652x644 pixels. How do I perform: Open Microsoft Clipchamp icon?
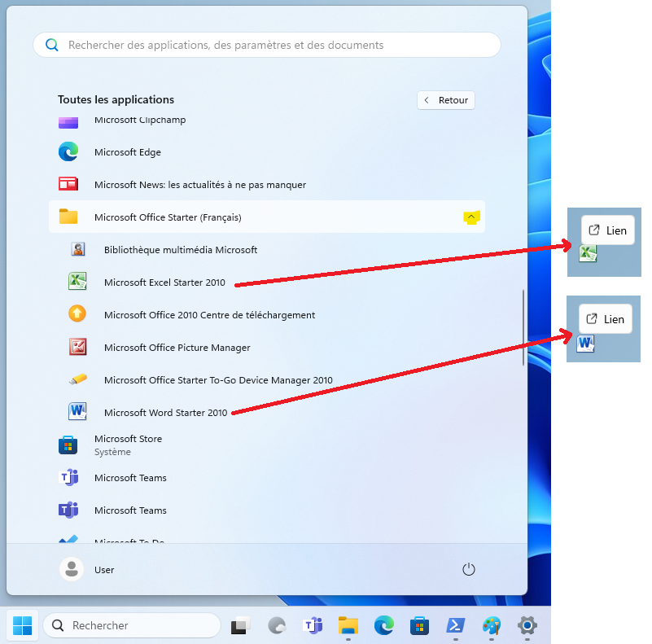pos(68,123)
